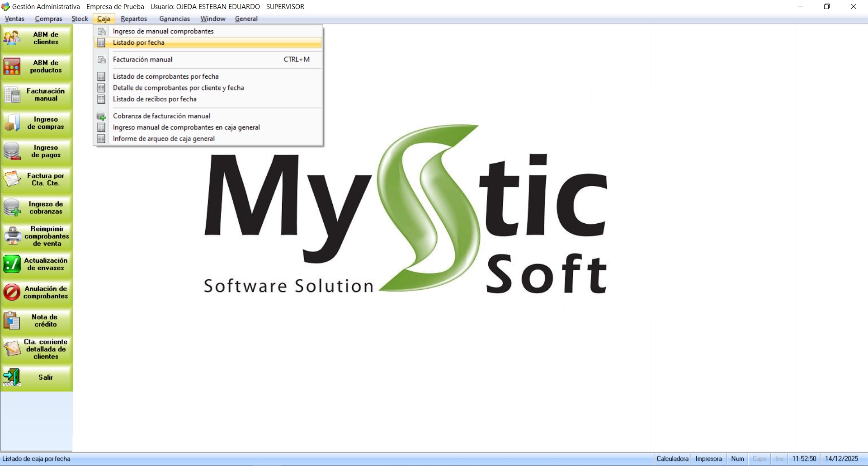Open the Stock menu

coord(80,19)
